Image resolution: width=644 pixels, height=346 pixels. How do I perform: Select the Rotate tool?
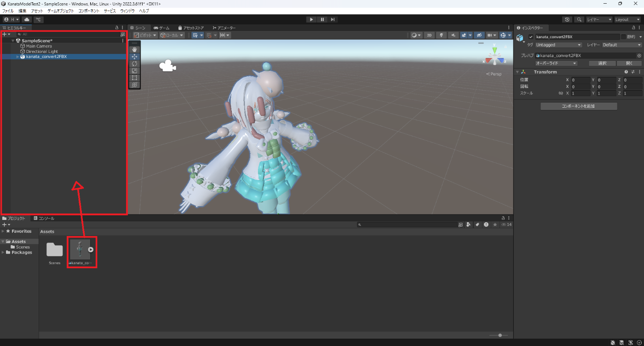point(135,63)
